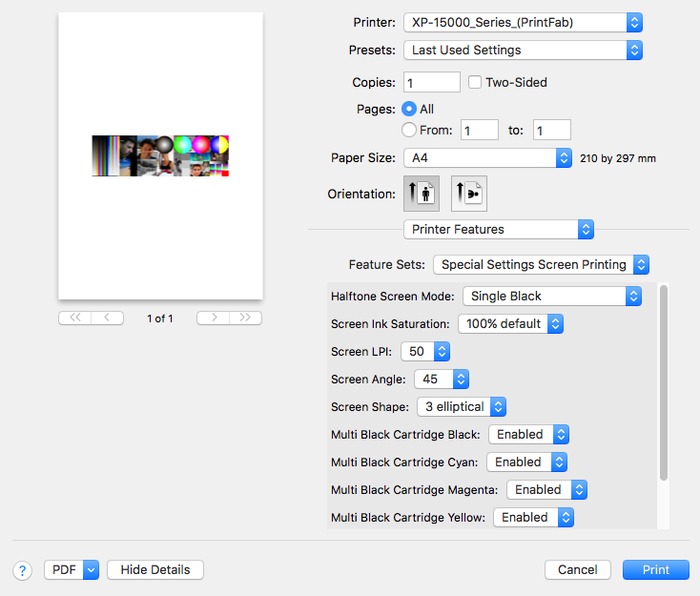Click the printer features list scrollbar

pos(663,381)
